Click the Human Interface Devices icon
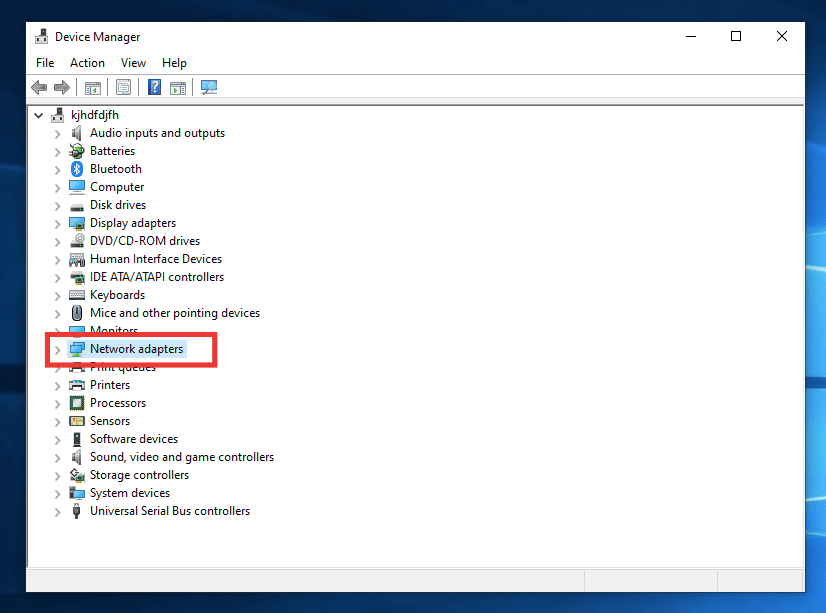 77,260
